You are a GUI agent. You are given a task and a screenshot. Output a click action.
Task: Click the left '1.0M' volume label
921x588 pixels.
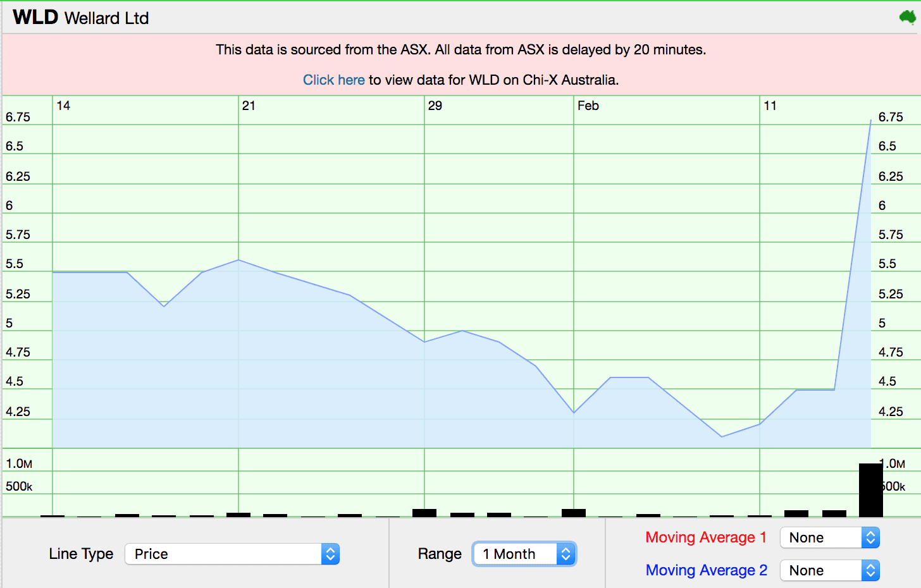(19, 463)
